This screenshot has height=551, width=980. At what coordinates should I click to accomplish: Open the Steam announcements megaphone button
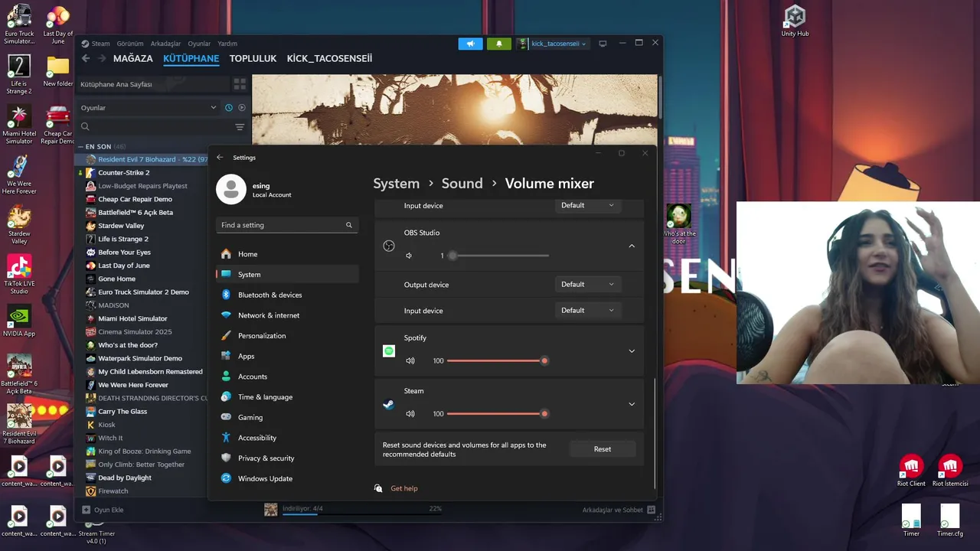471,44
